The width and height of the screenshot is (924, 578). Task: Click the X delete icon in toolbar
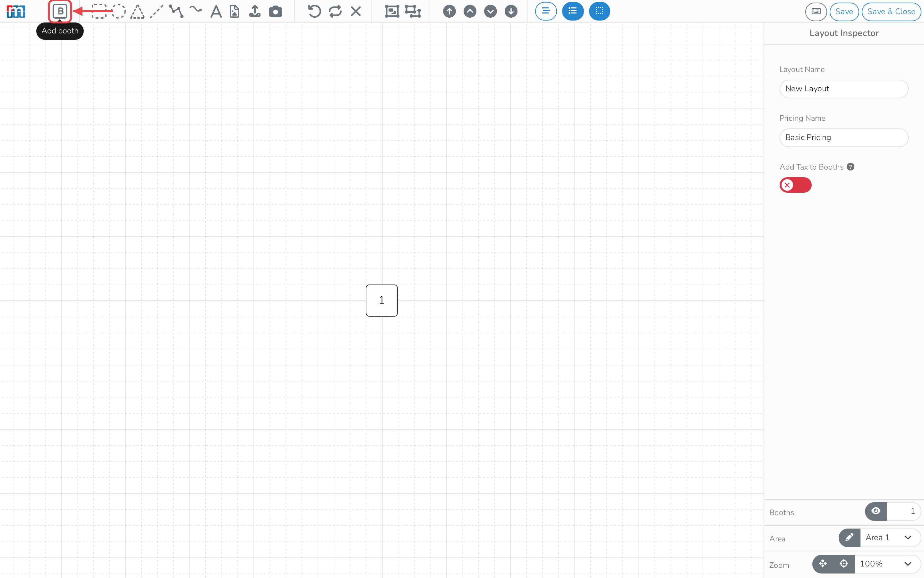pyautogui.click(x=356, y=12)
